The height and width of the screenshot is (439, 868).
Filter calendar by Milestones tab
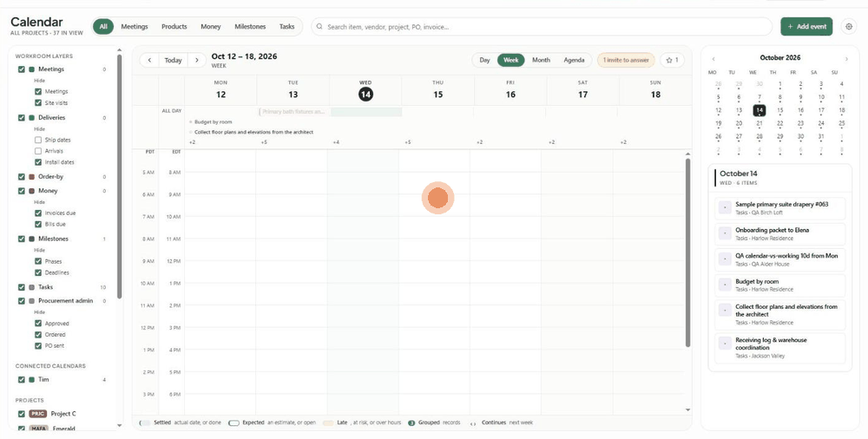(250, 27)
